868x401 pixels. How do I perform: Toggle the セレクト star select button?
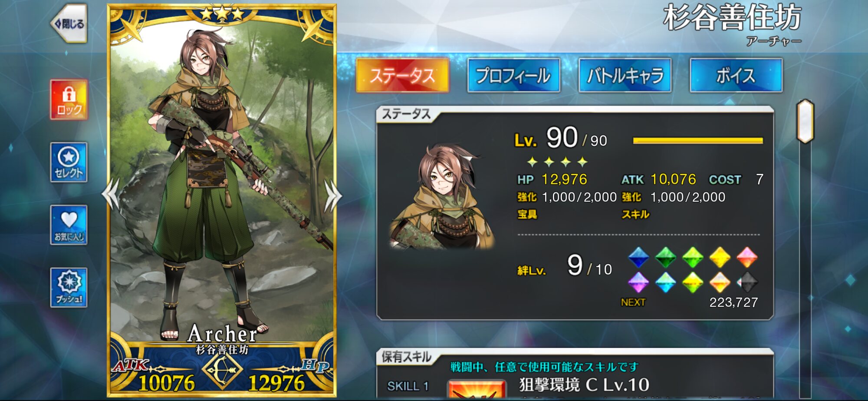[x=69, y=162]
